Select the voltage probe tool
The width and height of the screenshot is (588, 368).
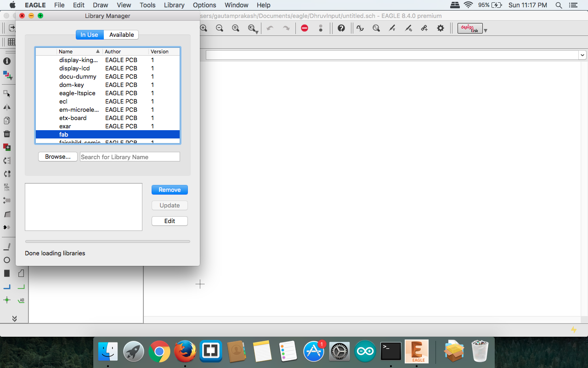pos(392,28)
